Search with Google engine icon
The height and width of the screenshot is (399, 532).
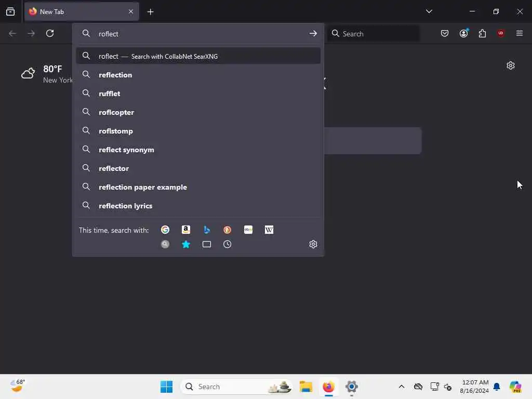(165, 230)
